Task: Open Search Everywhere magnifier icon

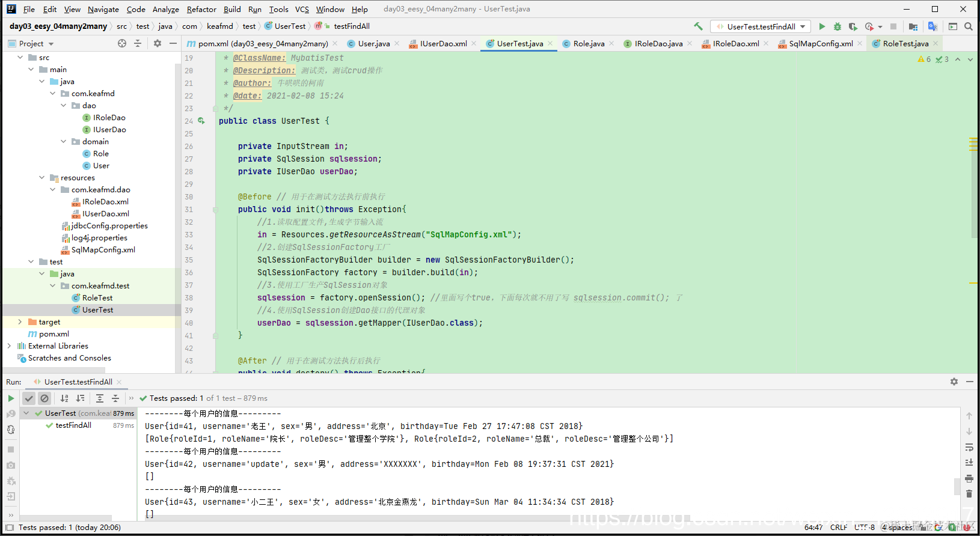Action: click(x=969, y=26)
